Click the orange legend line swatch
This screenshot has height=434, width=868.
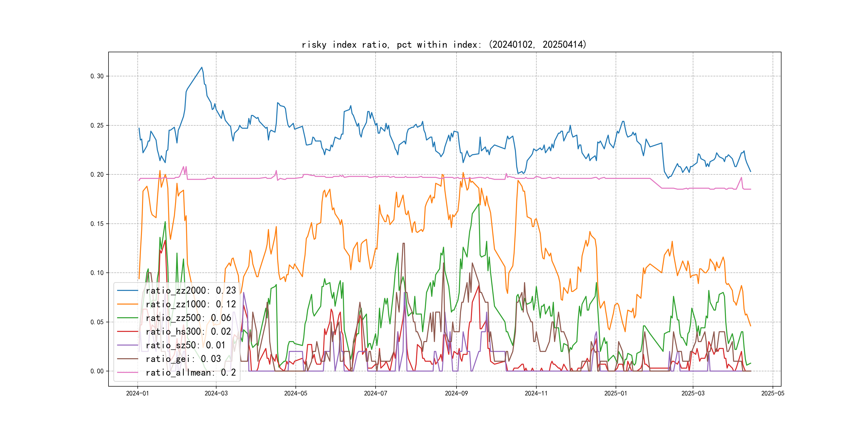pos(128,304)
